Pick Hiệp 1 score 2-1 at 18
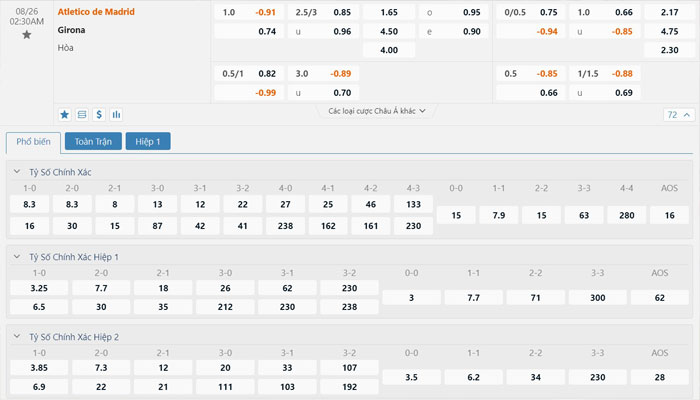The width and height of the screenshot is (700, 400). [163, 288]
